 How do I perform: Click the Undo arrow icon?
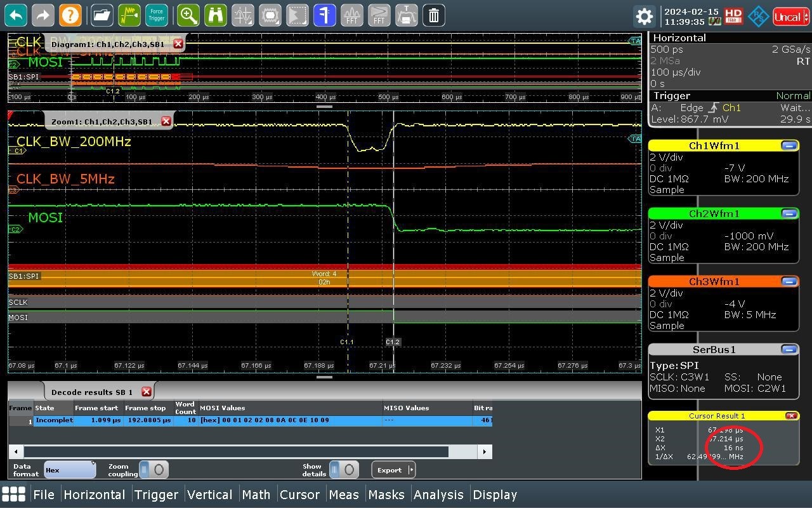click(16, 15)
